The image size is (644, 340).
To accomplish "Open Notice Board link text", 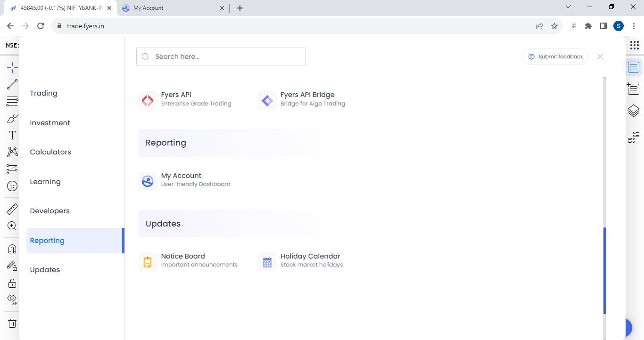I will pyautogui.click(x=183, y=256).
